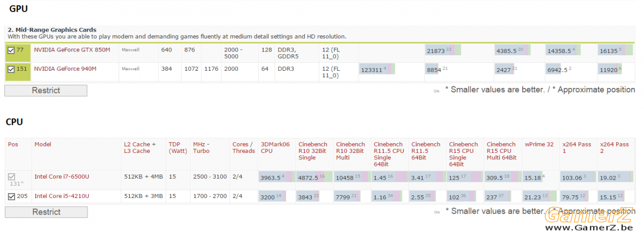Toggle the Core i7-6500U row checkbox

pos(11,176)
